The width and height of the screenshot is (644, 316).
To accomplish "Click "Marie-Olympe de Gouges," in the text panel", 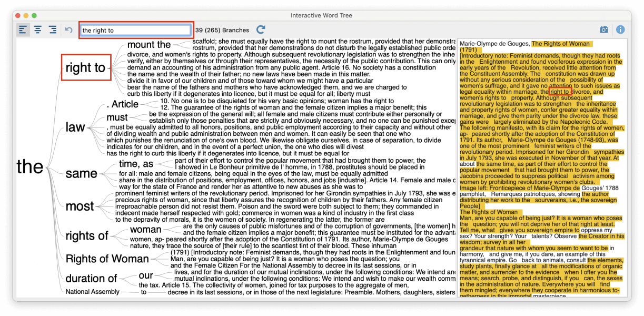I will coord(495,44).
